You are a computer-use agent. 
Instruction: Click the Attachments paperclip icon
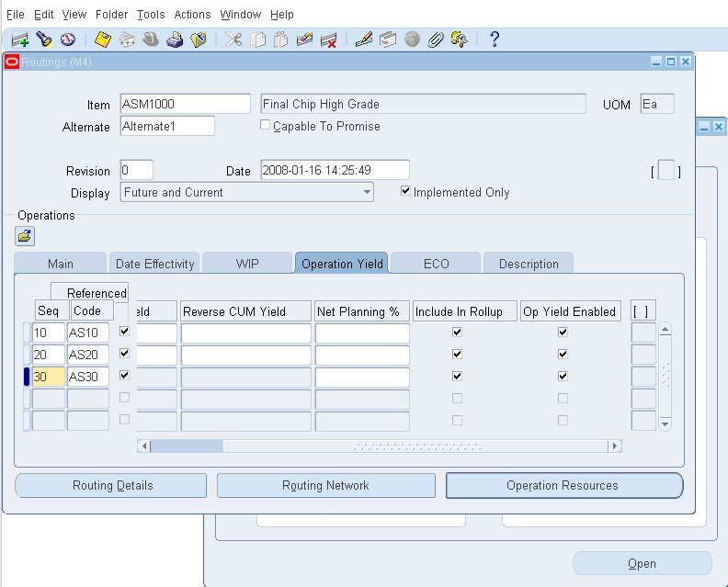[x=436, y=40]
